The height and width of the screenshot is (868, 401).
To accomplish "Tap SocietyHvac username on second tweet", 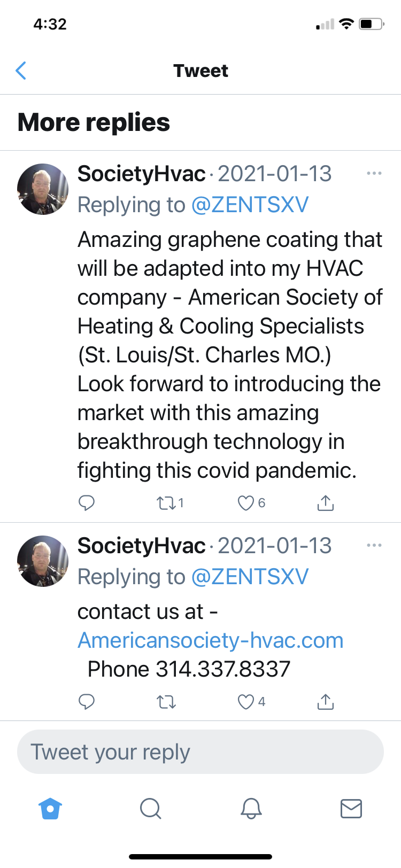I will point(141,546).
